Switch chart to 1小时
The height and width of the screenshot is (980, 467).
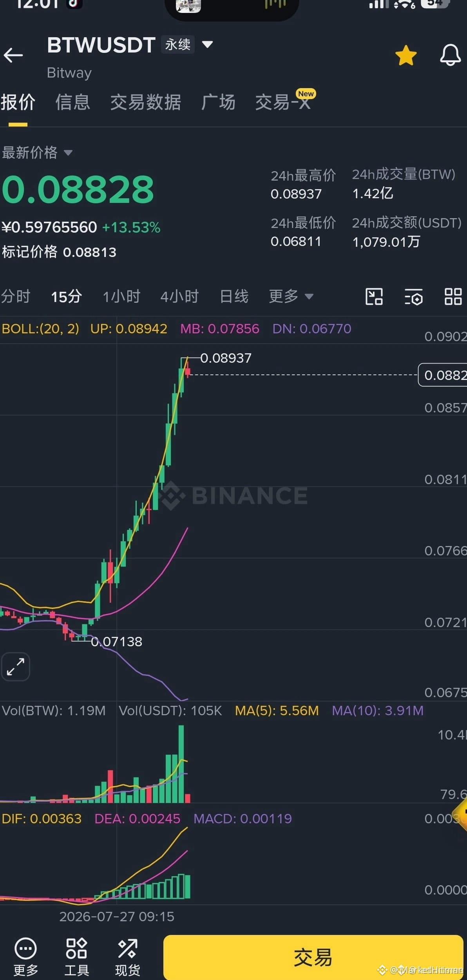coord(121,296)
